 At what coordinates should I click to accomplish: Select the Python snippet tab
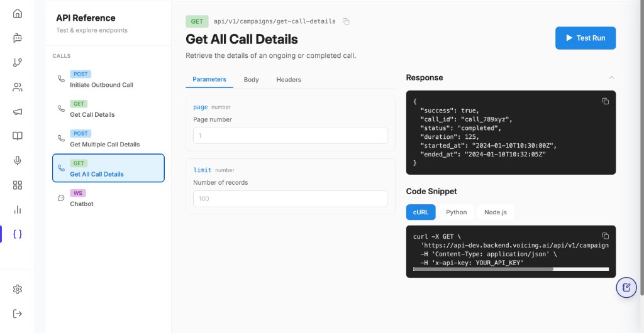(x=457, y=212)
